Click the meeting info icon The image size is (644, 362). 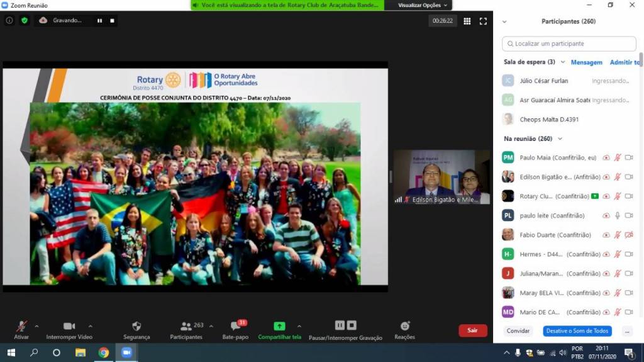(x=9, y=20)
